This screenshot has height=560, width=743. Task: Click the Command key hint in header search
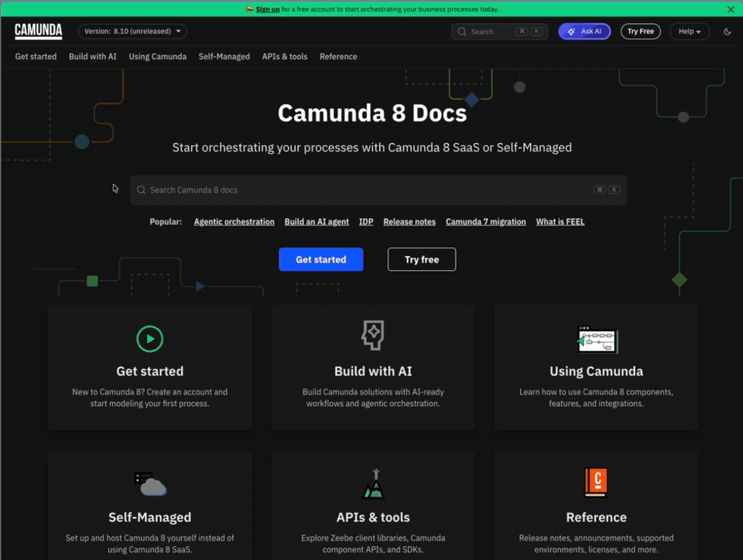coord(522,31)
